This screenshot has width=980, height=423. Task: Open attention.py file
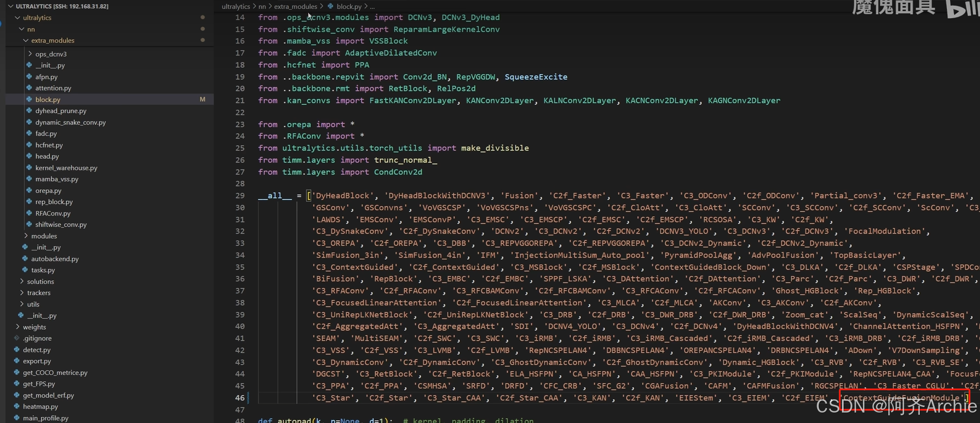click(53, 88)
